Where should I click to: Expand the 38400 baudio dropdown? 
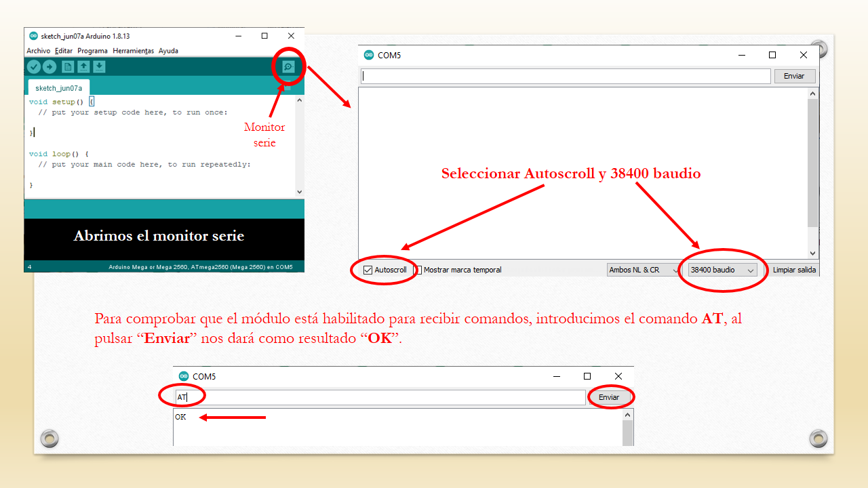pos(722,270)
